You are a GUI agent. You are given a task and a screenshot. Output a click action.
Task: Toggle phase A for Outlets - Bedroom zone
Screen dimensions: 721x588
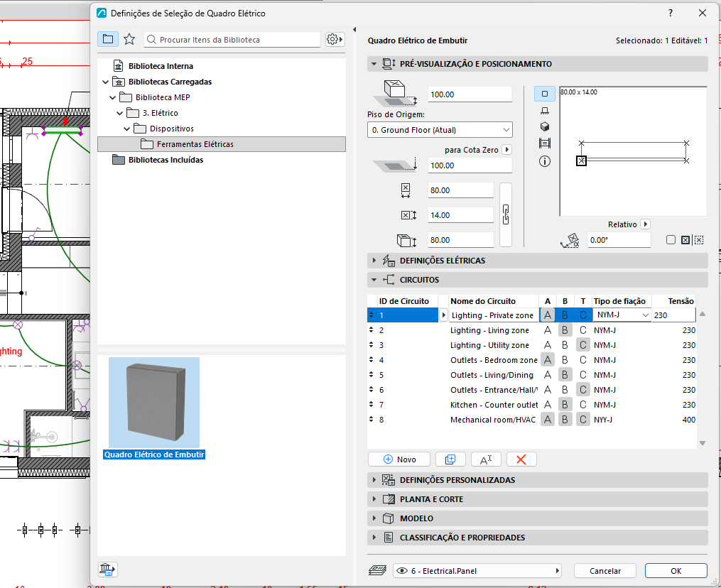click(x=547, y=360)
